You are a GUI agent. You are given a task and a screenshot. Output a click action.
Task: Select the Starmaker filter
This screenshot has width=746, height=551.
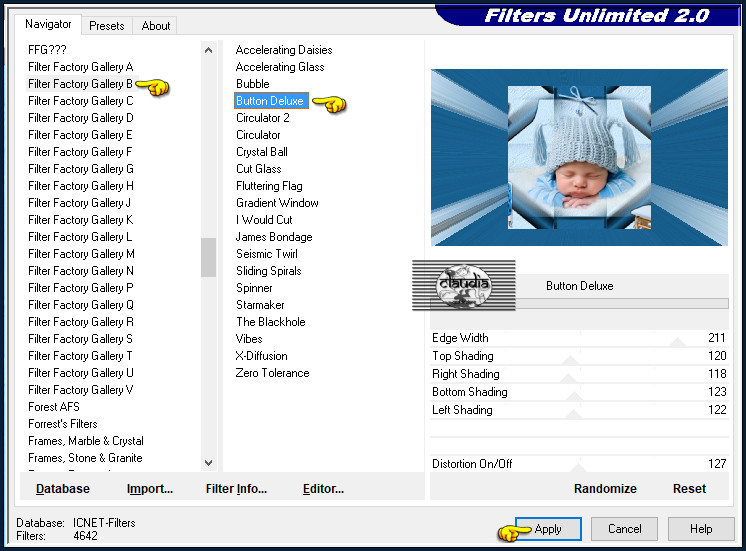click(x=260, y=305)
